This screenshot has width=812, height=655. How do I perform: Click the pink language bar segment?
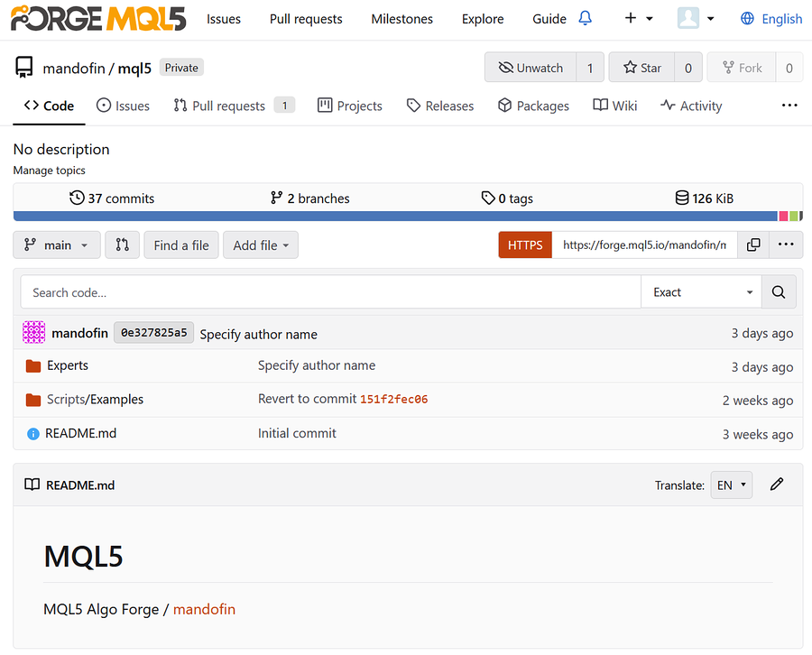click(x=783, y=216)
